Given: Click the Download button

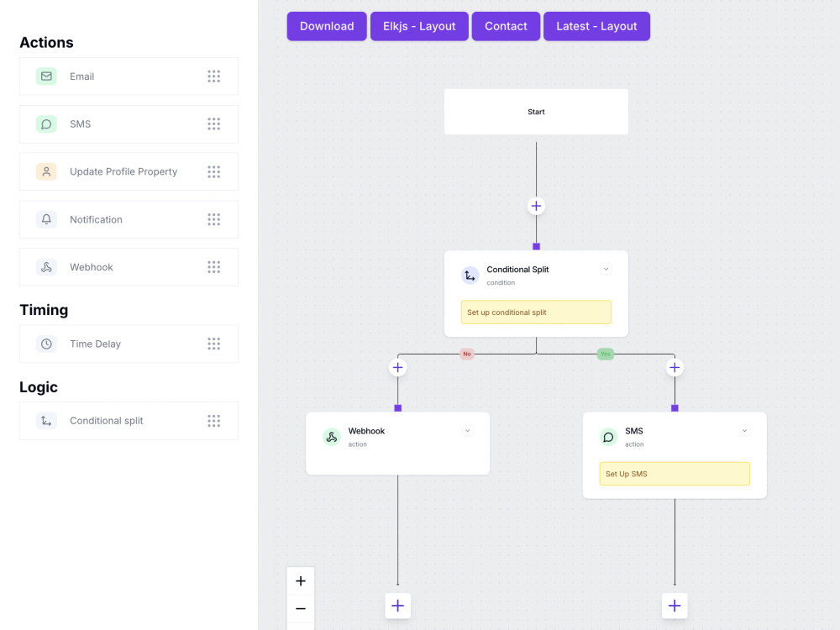Looking at the screenshot, I should [327, 26].
